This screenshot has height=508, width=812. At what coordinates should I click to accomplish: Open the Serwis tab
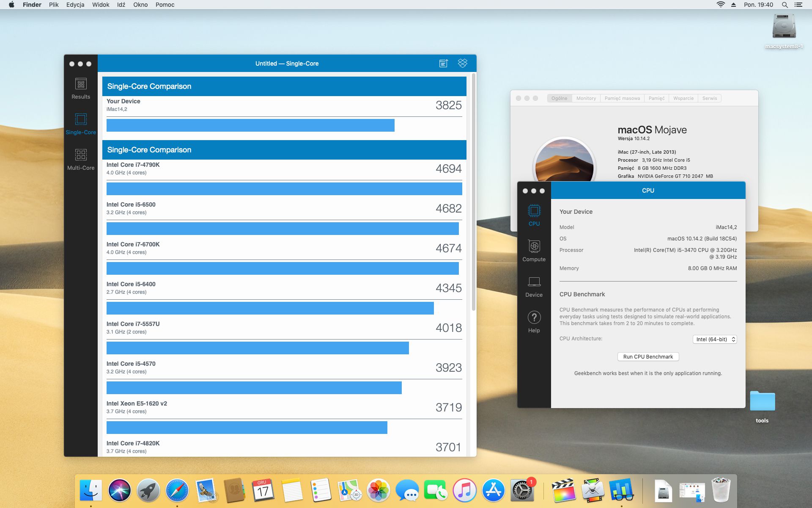(709, 98)
